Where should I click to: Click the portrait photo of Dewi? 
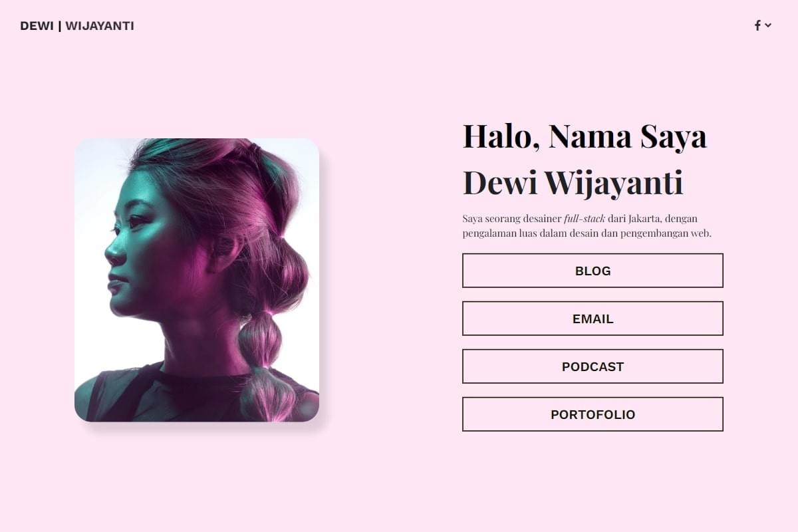click(197, 280)
